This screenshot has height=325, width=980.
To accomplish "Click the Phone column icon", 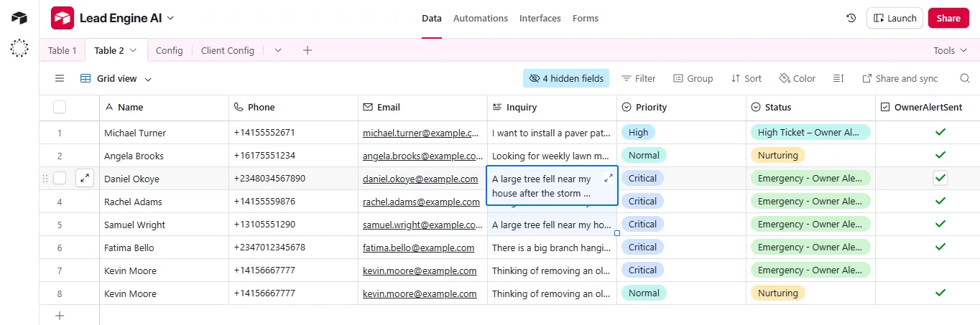I will (239, 107).
